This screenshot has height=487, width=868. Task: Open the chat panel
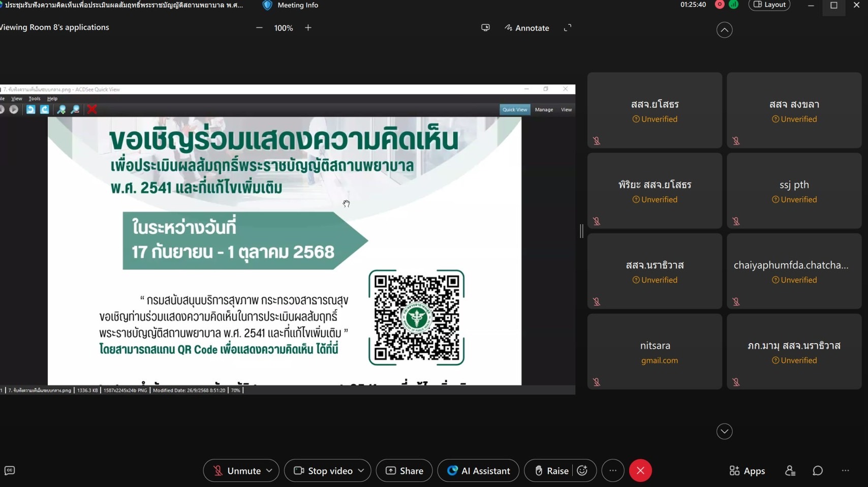click(x=817, y=471)
